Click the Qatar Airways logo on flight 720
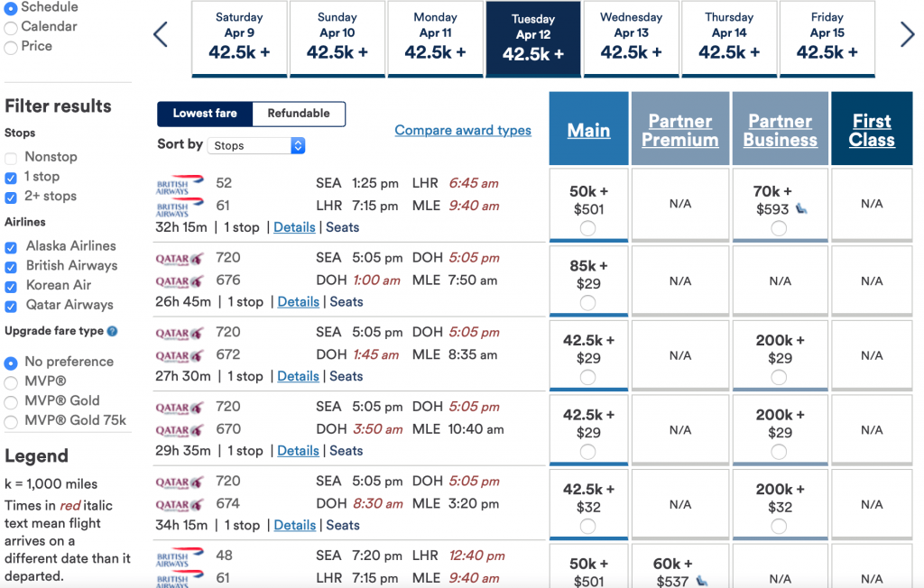Viewport: 924px width, 588px height. pyautogui.click(x=180, y=257)
